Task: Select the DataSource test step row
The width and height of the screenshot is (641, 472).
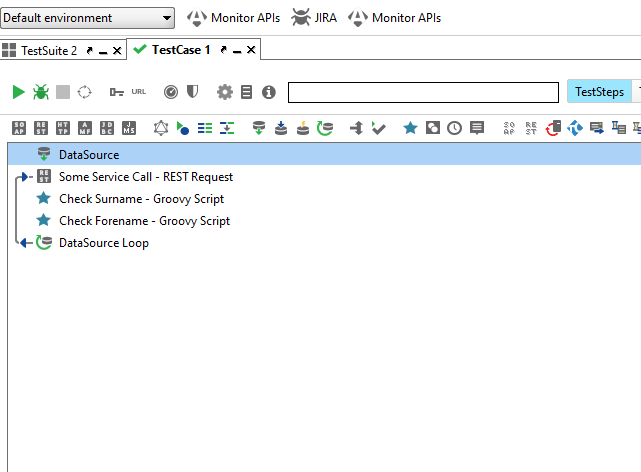Action: (x=324, y=154)
